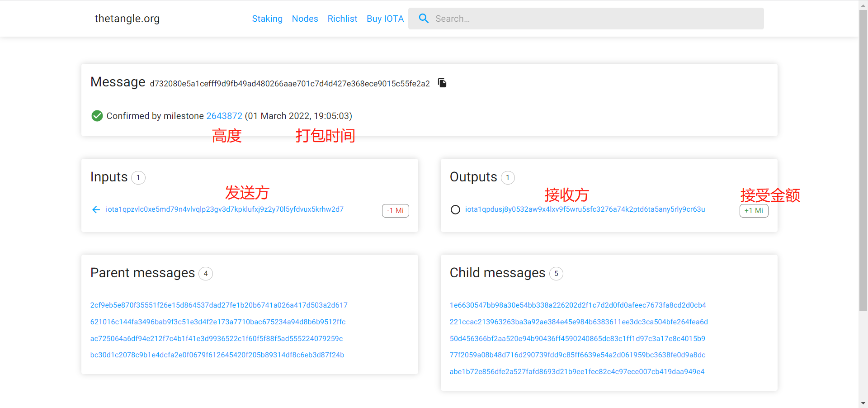This screenshot has width=868, height=408.
Task: Open the Nodes page
Action: [x=305, y=19]
